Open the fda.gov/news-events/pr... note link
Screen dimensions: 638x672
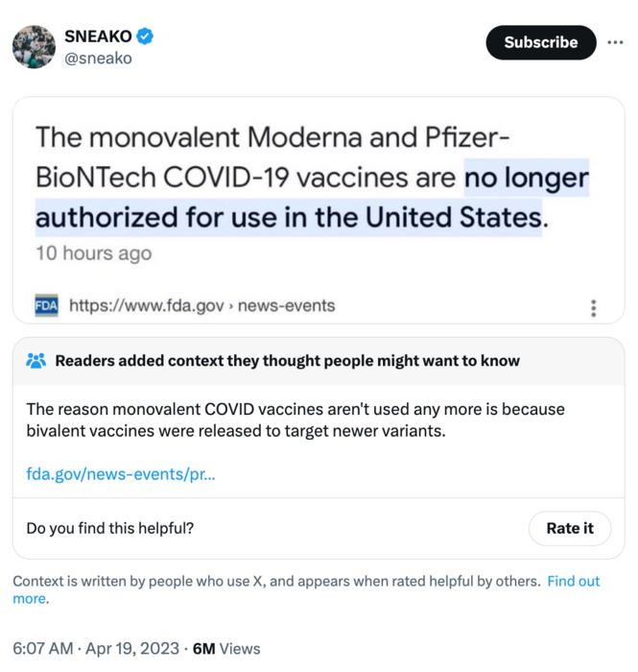click(121, 472)
